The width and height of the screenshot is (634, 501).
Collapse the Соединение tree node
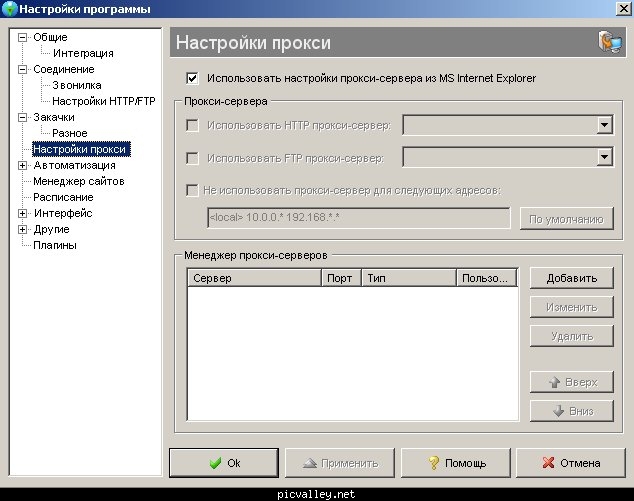click(23, 70)
